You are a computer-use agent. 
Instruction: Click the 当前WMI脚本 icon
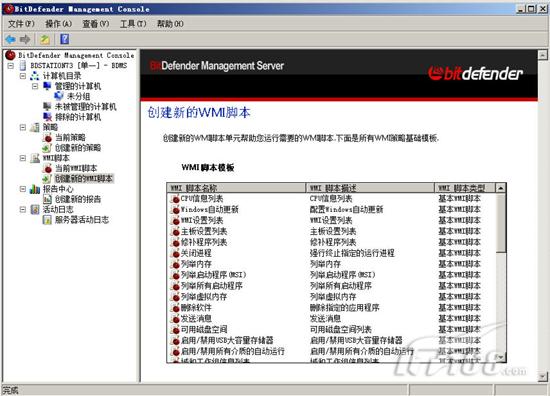[x=47, y=168]
